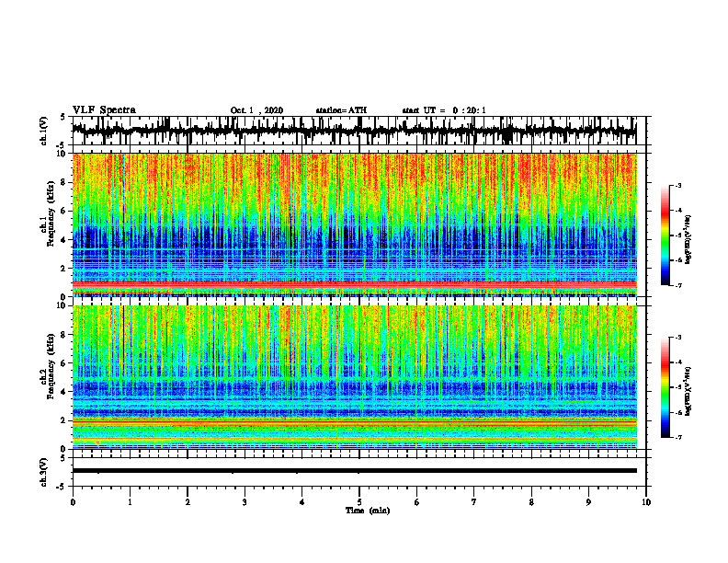The width and height of the screenshot is (728, 563).
Task: Click the date label "Oct. 1, 2020"
Action: pyautogui.click(x=256, y=110)
